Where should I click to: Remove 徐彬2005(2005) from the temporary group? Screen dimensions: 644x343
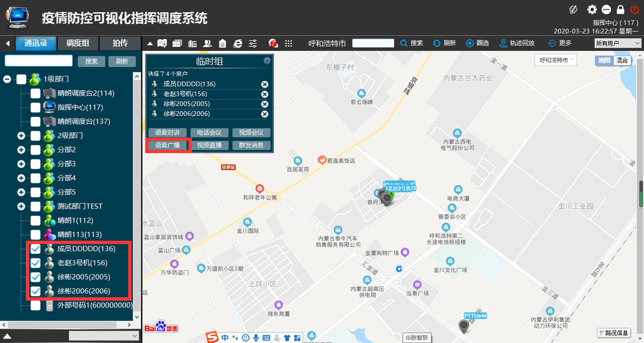(x=265, y=104)
